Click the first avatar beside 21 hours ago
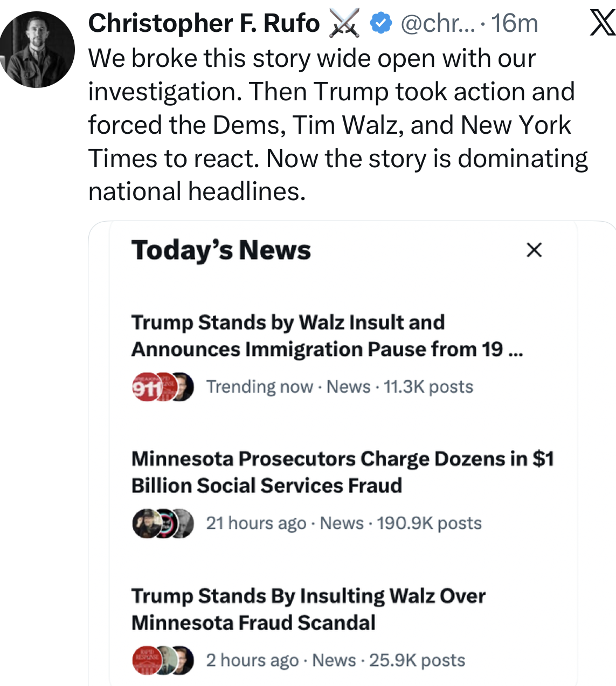Viewport: 616px width, 686px height. point(144,523)
